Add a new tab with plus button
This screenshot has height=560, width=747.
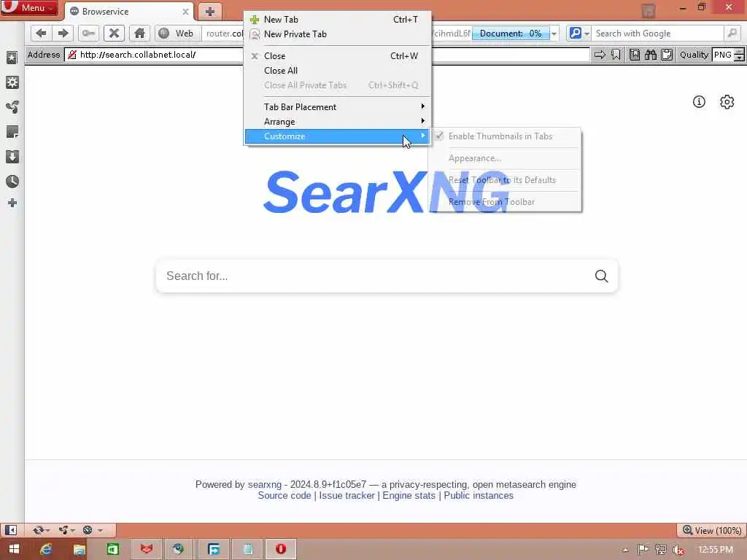point(209,12)
